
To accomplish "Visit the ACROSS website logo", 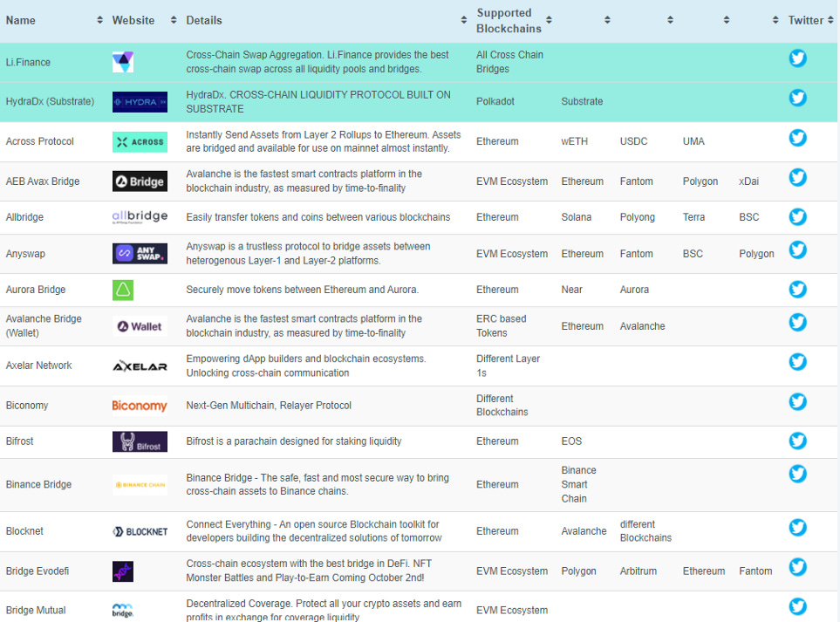I will coord(140,142).
